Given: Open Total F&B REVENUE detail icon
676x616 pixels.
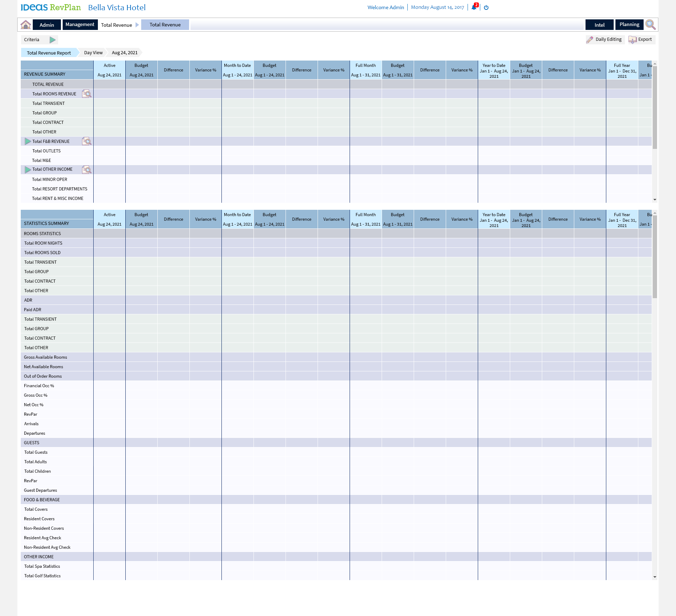Looking at the screenshot, I should click(87, 142).
